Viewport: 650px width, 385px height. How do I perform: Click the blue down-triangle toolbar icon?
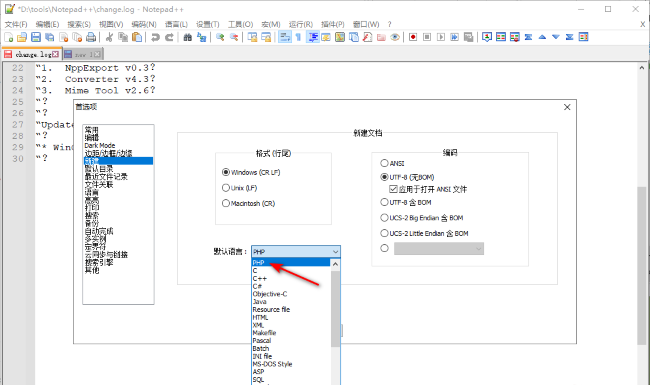pos(556,37)
